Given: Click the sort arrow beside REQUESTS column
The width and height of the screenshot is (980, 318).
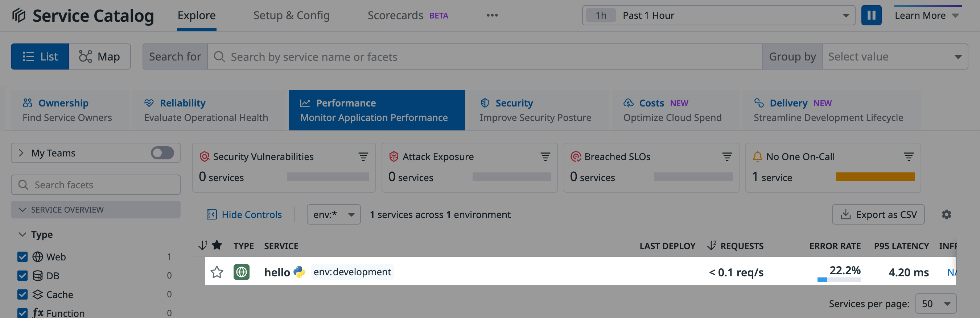Looking at the screenshot, I should pos(711,246).
